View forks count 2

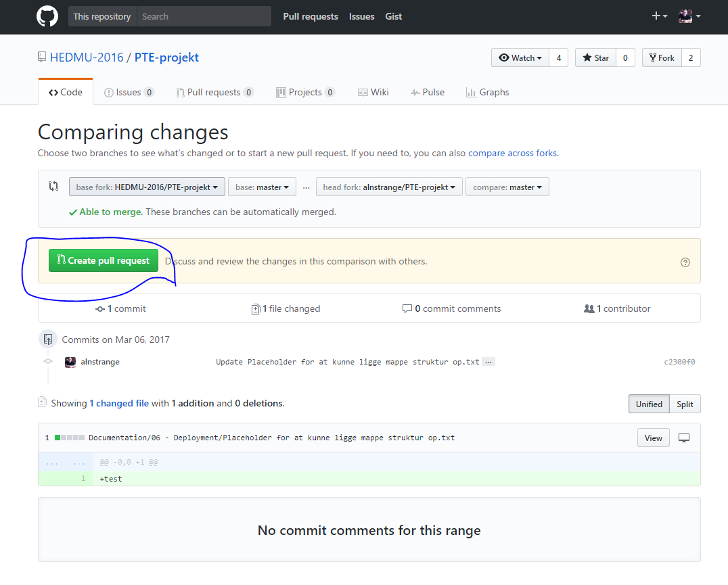point(691,57)
